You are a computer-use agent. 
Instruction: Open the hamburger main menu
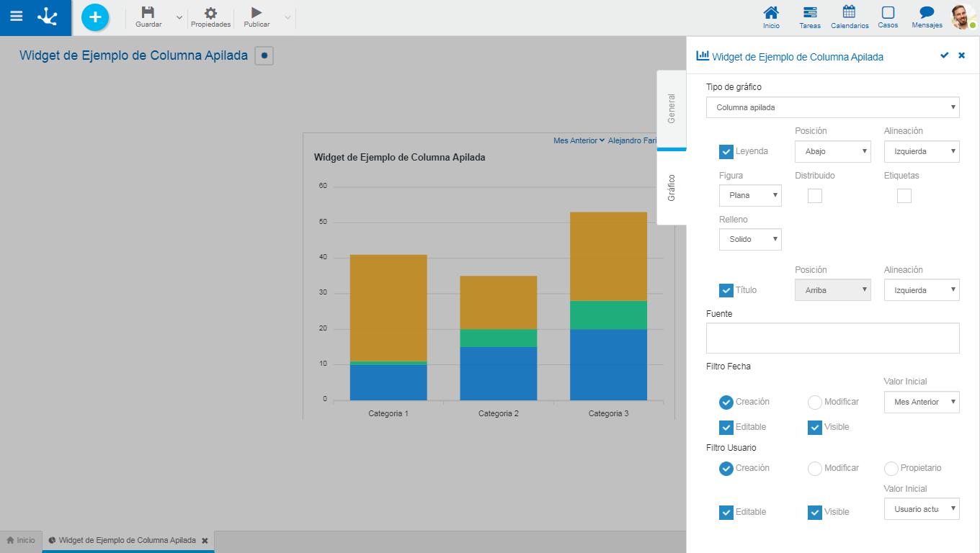tap(16, 16)
